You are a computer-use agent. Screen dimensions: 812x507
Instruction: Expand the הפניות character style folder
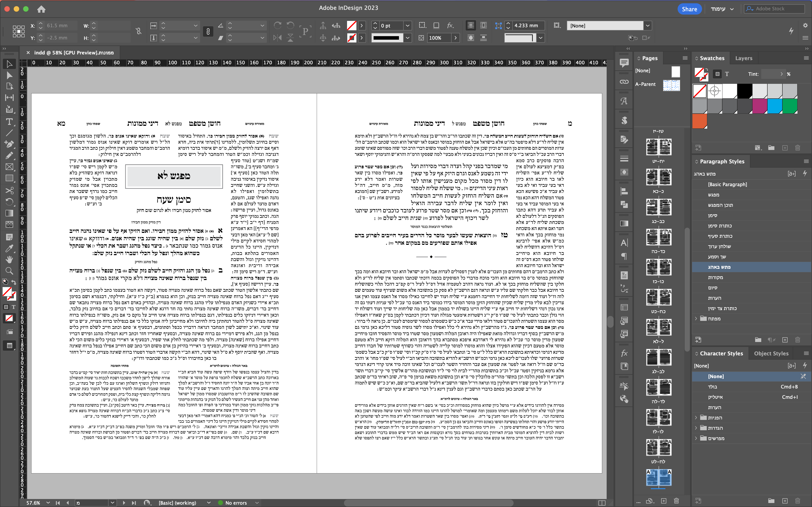(x=696, y=418)
